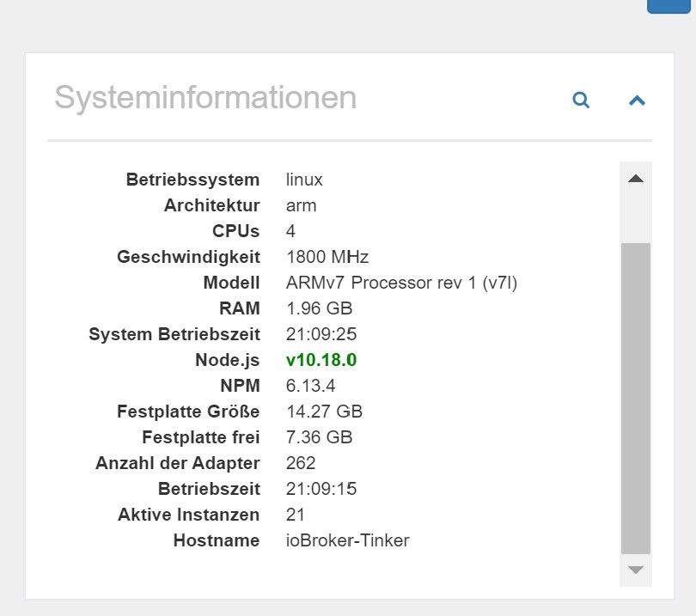This screenshot has width=696, height=616.
Task: Click the Systeminformationen heading
Action: pyautogui.click(x=205, y=97)
